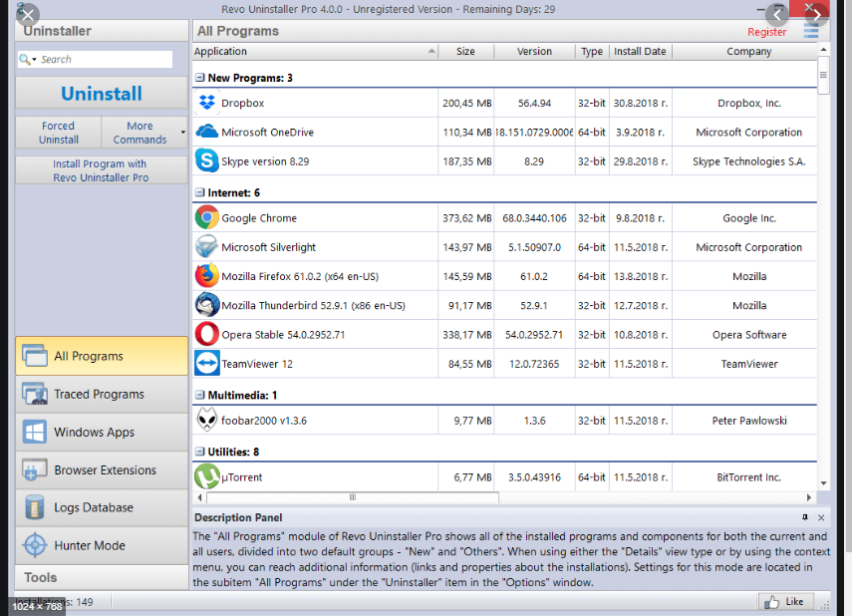Screen dimensions: 852x616
Task: Open the Traced Programs module
Action: click(x=102, y=394)
